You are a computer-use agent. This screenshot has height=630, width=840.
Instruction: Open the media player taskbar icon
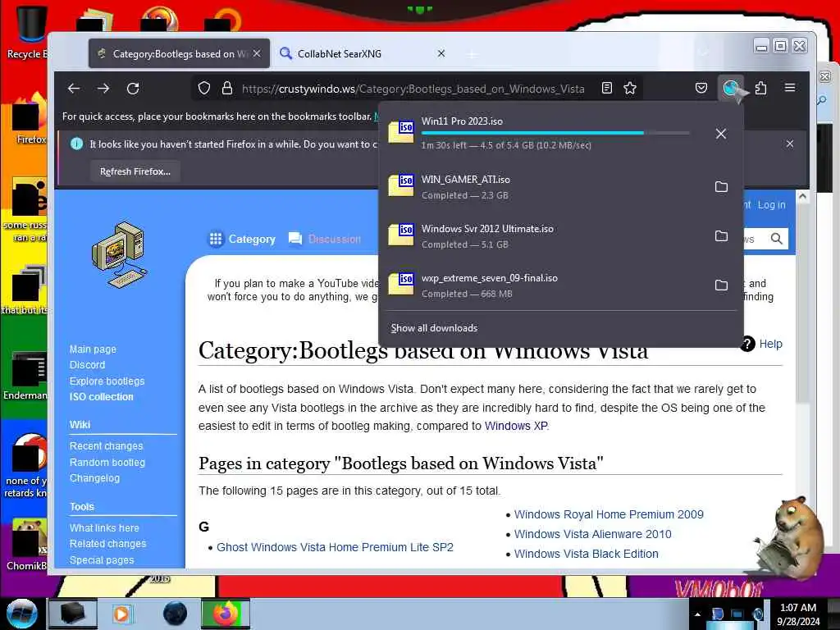(x=121, y=614)
